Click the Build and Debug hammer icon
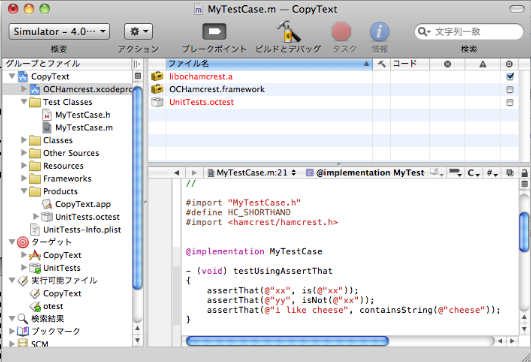The image size is (531, 362). click(x=288, y=31)
